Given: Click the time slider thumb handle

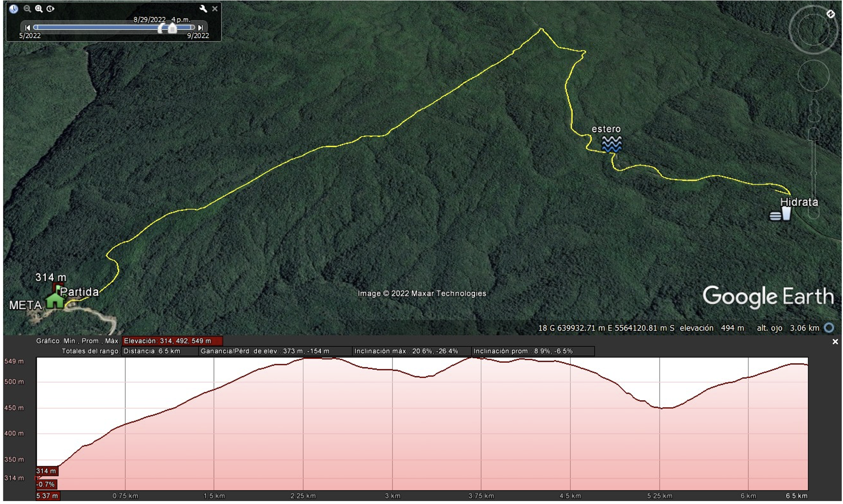Looking at the screenshot, I should pyautogui.click(x=172, y=28).
